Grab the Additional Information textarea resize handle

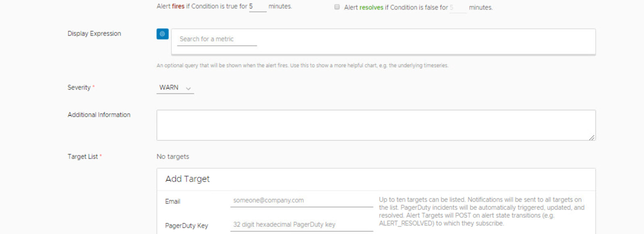tap(592, 137)
